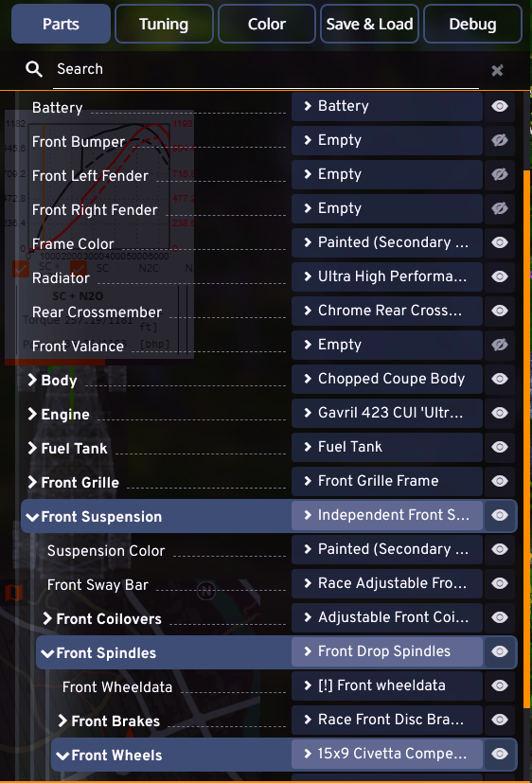
Task: Toggle visibility of Front Valance slot
Action: 500,345
